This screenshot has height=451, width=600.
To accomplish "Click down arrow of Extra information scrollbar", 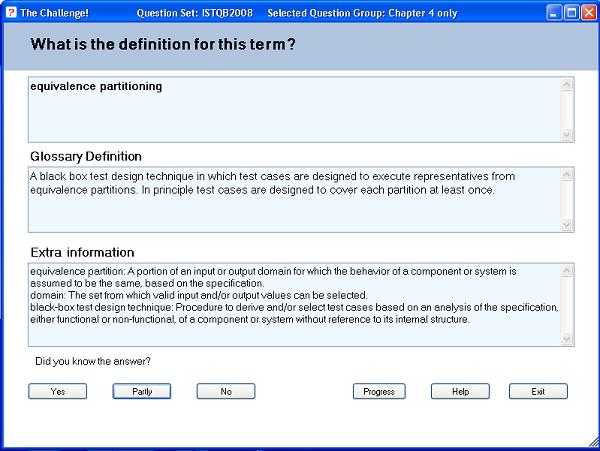I will click(567, 339).
